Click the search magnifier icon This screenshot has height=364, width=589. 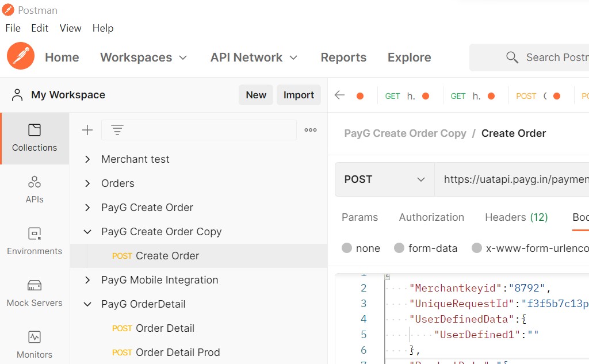tap(512, 58)
